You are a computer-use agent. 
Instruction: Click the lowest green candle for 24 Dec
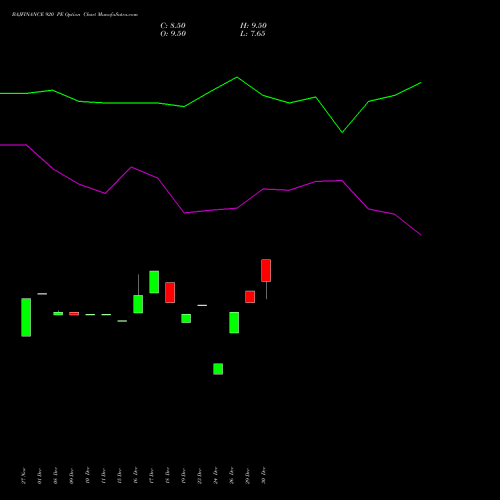218,369
